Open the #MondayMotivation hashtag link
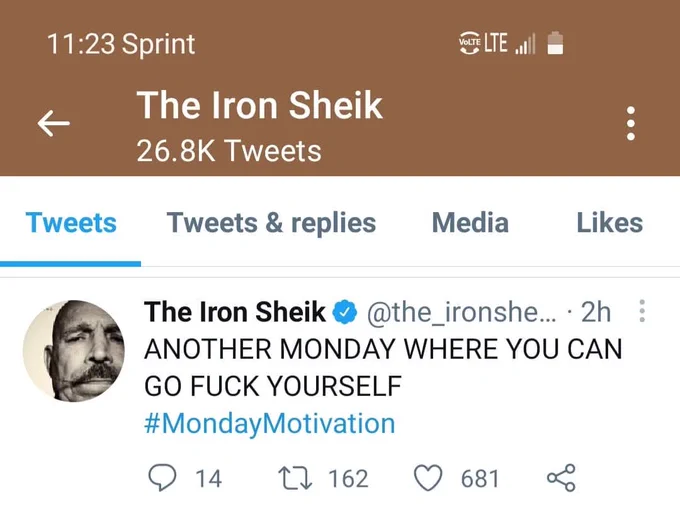 click(x=269, y=424)
